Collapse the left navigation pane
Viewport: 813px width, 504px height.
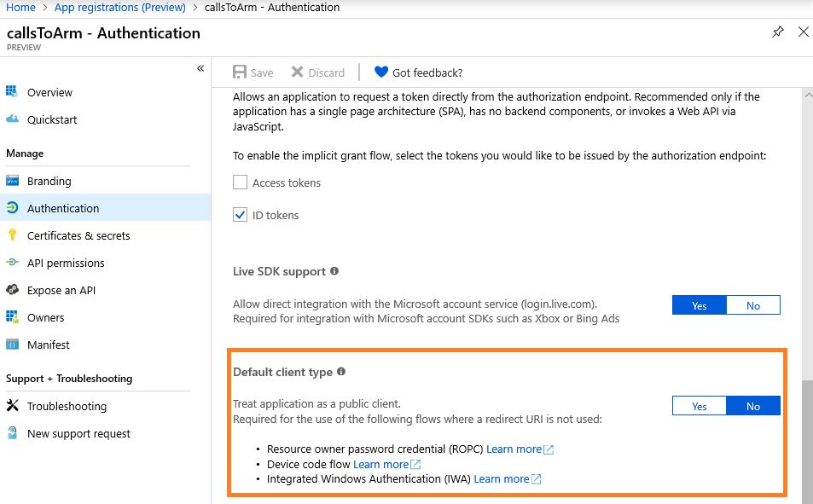pos(200,68)
